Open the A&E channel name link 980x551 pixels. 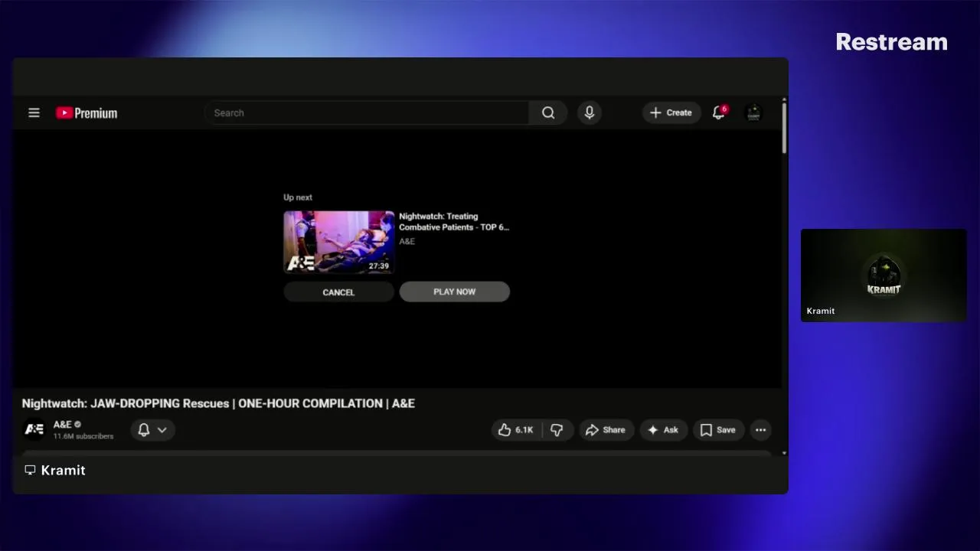click(63, 424)
